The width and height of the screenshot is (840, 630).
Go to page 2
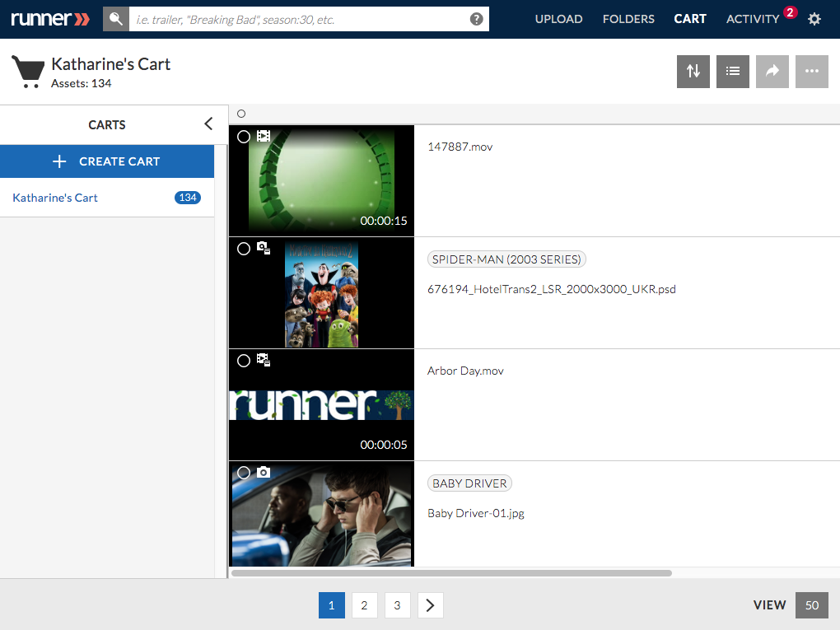pyautogui.click(x=364, y=605)
